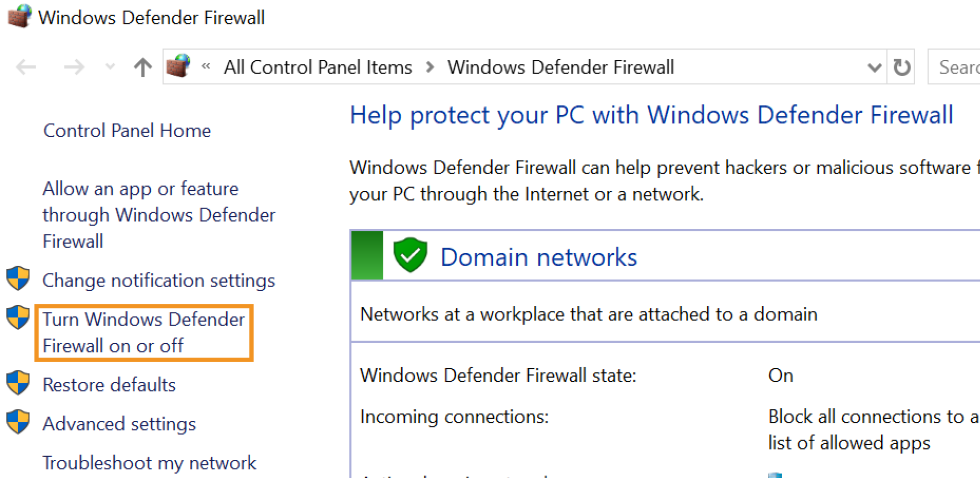Click the back navigation arrow
Screen dimensions: 980x478
click(x=25, y=66)
